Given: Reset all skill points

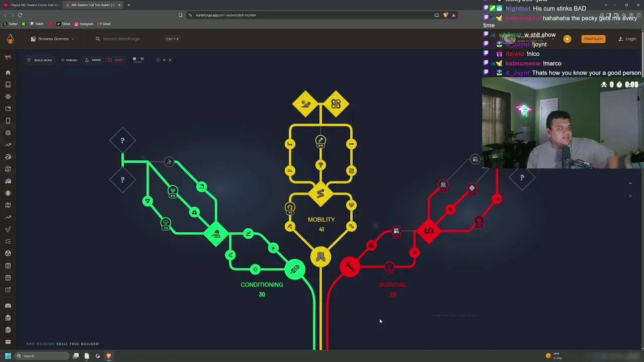Looking at the screenshot, I should (116, 60).
